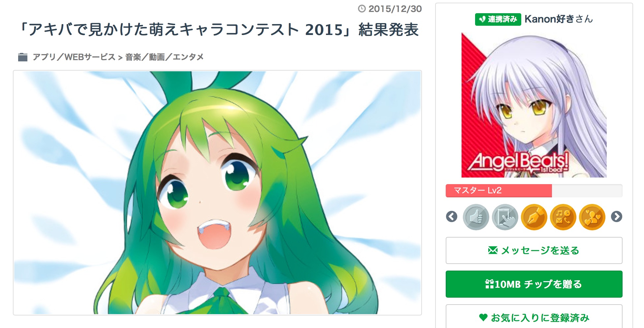Click the gray thumbs-up badge icon
The width and height of the screenshot is (644, 328).
[476, 217]
